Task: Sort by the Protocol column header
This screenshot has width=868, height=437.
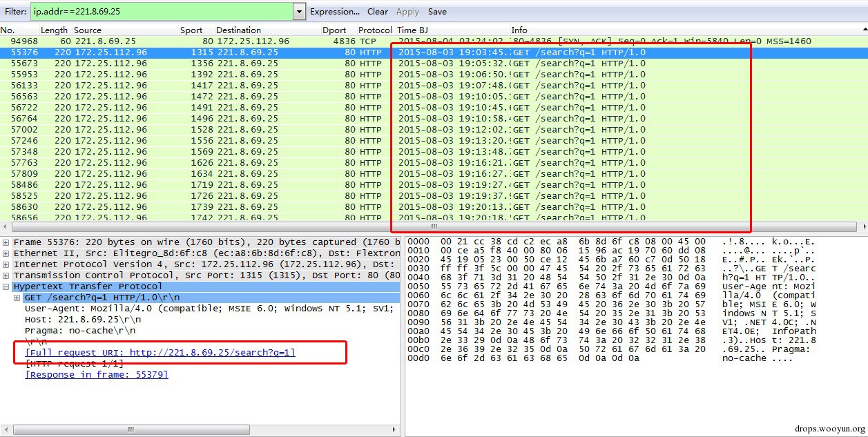Action: (375, 30)
